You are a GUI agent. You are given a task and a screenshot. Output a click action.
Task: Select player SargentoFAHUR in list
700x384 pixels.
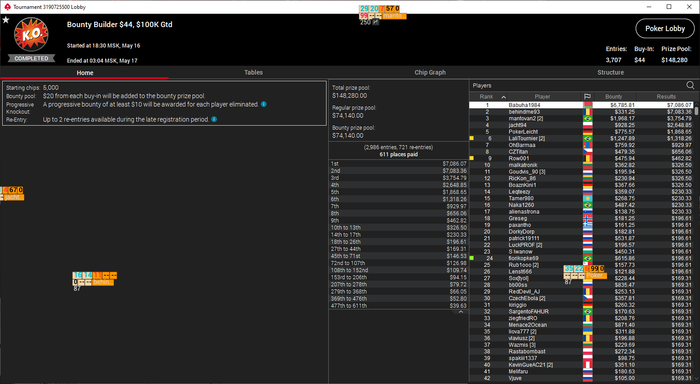coord(581,312)
